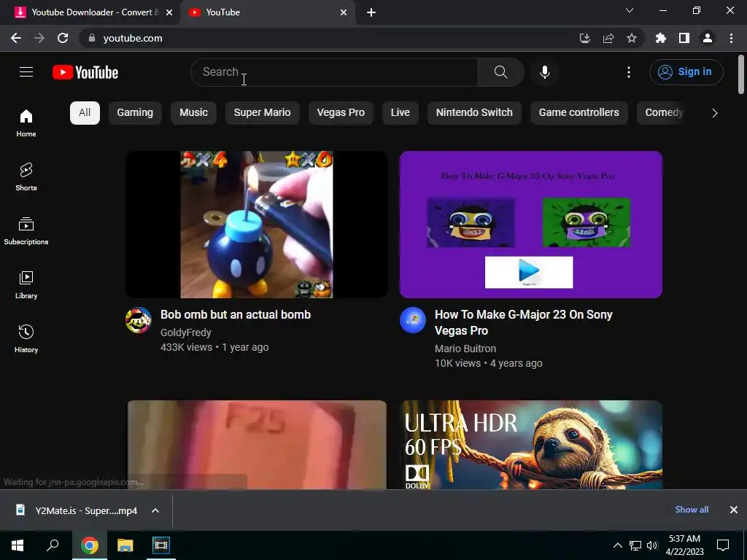
Task: Open tab search dropdown chevron
Action: tap(630, 10)
